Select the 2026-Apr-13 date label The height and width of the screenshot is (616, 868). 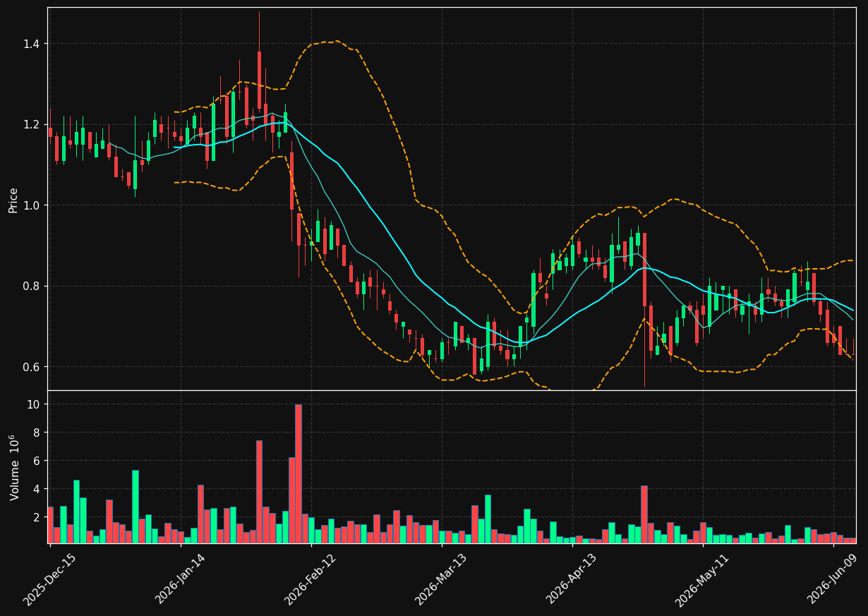pos(572,579)
